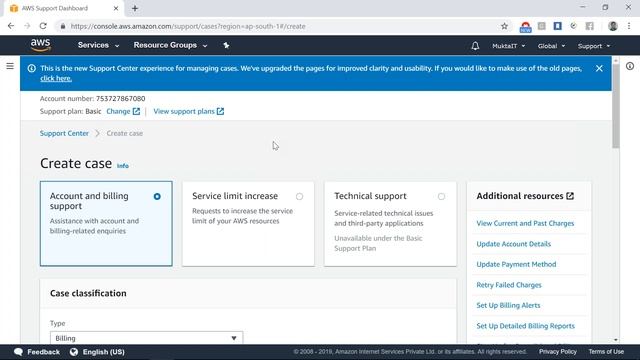Open the hamburger side navigation menu
Screen dimensions: 640x360
click(10, 66)
